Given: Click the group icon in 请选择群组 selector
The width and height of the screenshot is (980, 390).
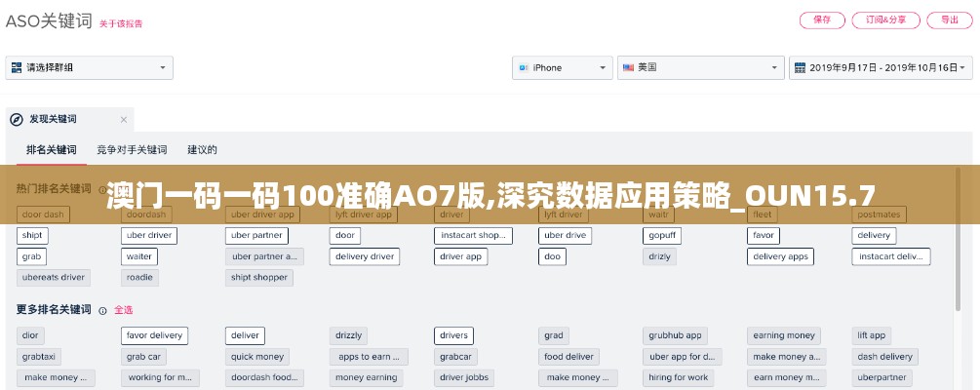Looking at the screenshot, I should tap(17, 68).
